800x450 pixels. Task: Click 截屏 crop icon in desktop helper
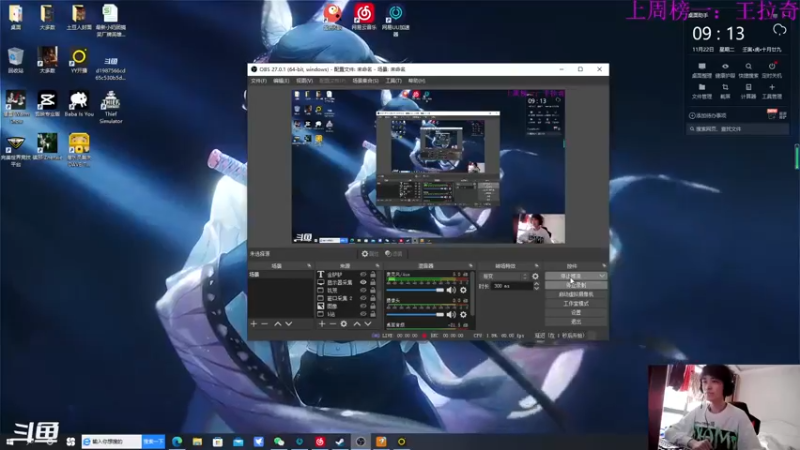click(x=725, y=88)
